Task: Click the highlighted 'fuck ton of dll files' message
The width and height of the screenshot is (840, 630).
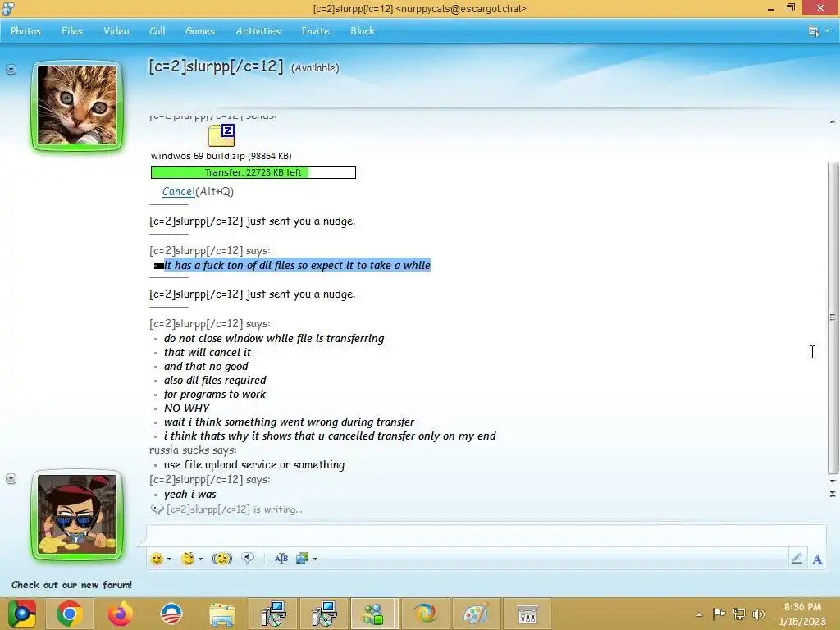Action: [x=297, y=265]
